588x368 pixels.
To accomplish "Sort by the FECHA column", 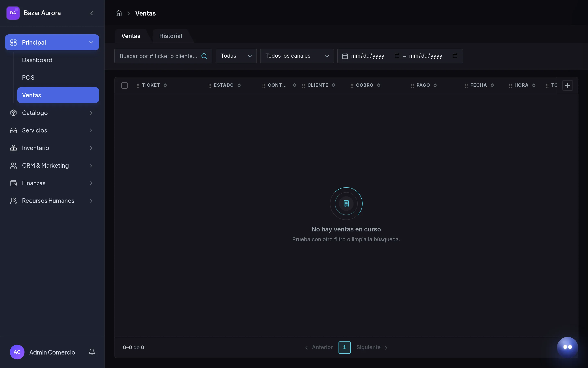I will tap(492, 85).
